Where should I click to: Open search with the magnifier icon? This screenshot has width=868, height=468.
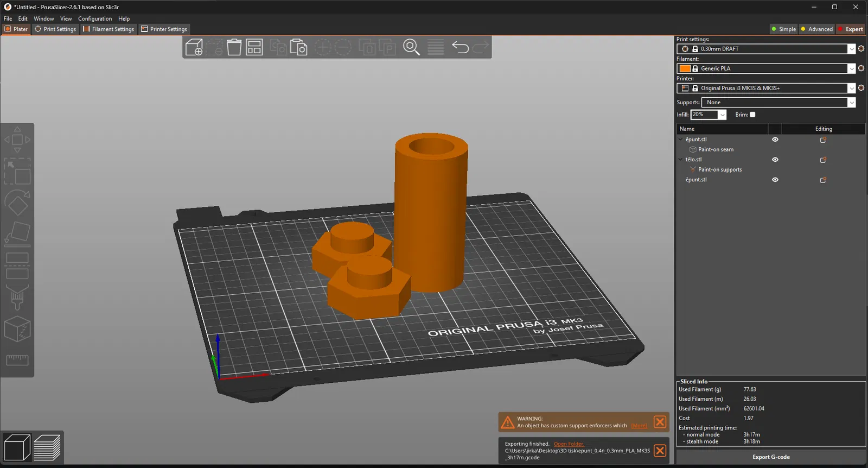411,47
